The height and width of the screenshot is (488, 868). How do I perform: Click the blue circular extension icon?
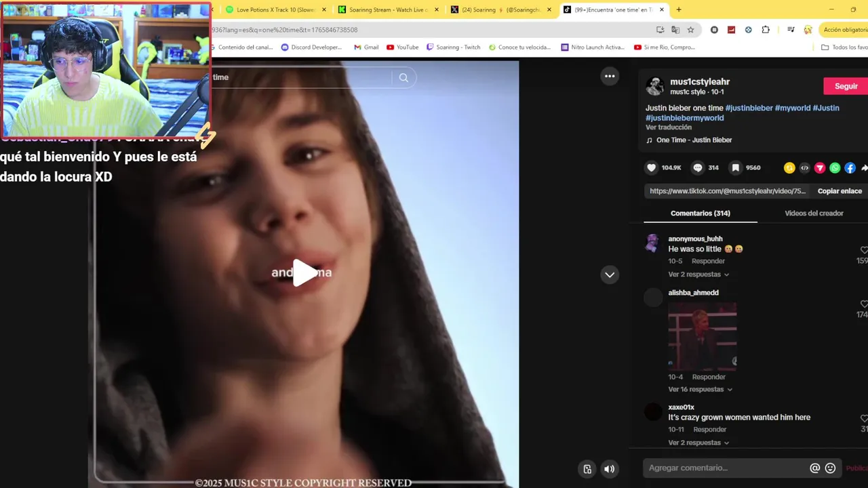pos(748,30)
